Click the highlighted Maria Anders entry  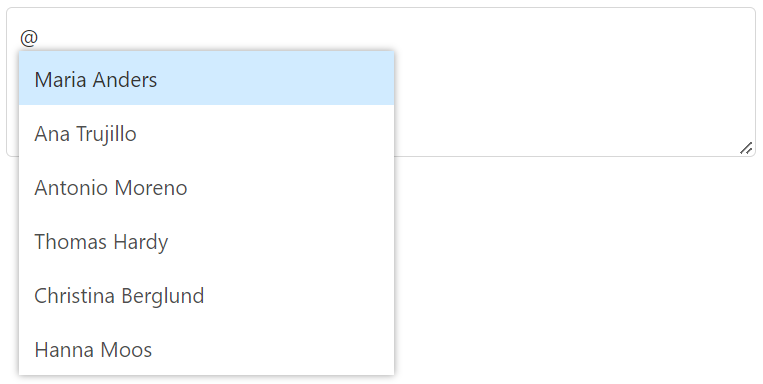(x=206, y=78)
